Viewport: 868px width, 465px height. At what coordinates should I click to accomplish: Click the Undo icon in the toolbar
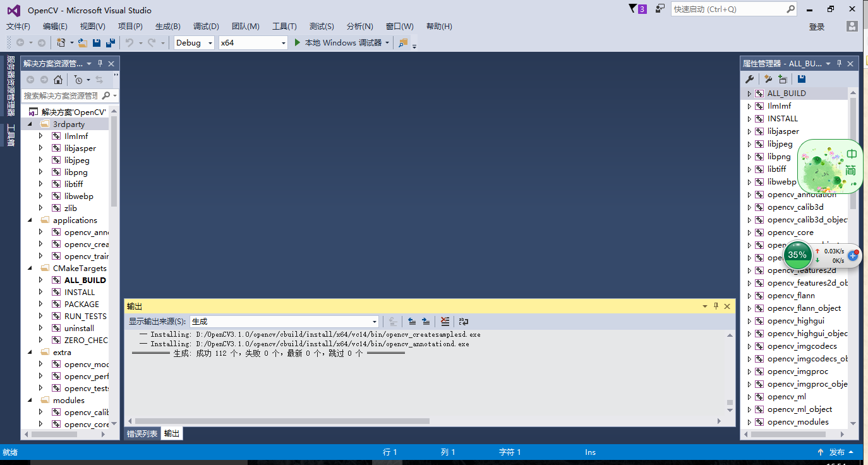click(x=130, y=42)
